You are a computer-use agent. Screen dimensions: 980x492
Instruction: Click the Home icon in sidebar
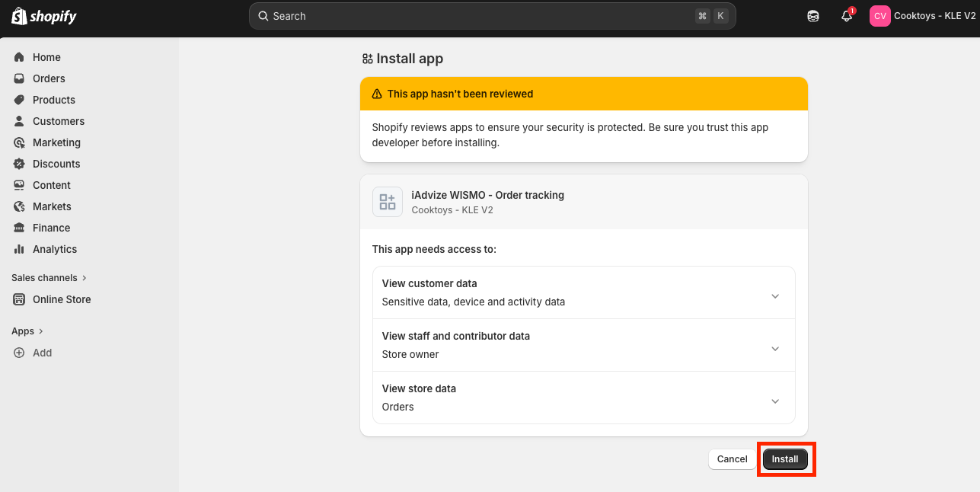19,57
